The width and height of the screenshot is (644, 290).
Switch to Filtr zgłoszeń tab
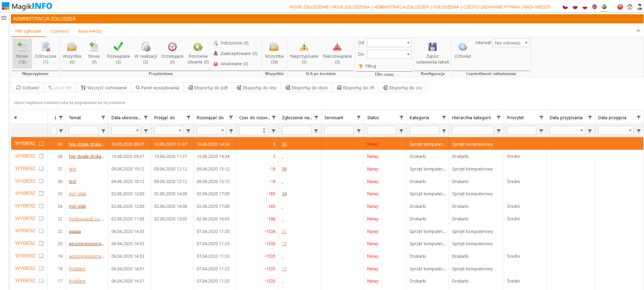coord(28,31)
